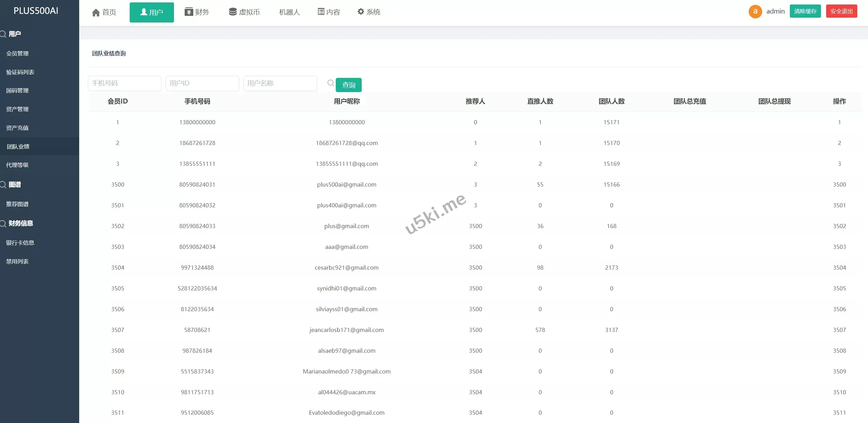Screen dimensions: 868x423
Task: Click the orange admin avatar circle
Action: point(755,11)
